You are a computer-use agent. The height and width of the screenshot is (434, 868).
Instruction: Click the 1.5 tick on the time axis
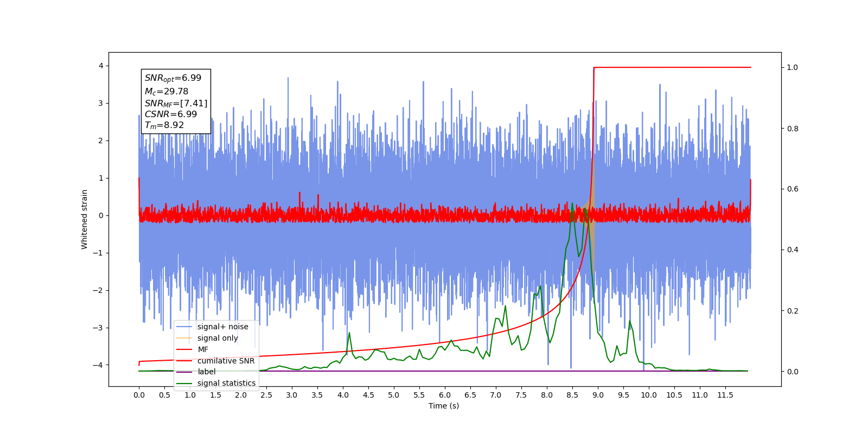(x=215, y=395)
